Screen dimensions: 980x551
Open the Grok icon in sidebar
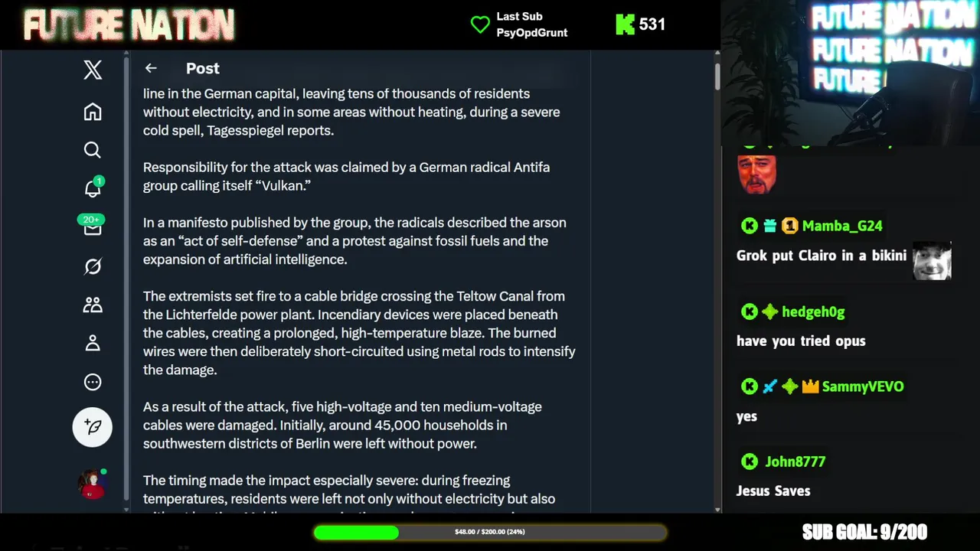93,266
